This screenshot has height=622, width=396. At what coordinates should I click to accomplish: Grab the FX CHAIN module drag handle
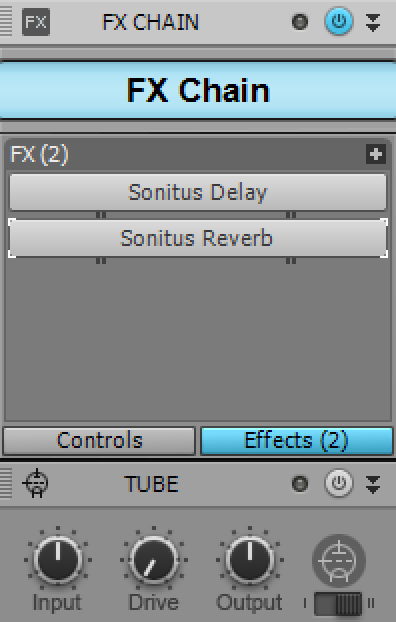(x=6, y=21)
